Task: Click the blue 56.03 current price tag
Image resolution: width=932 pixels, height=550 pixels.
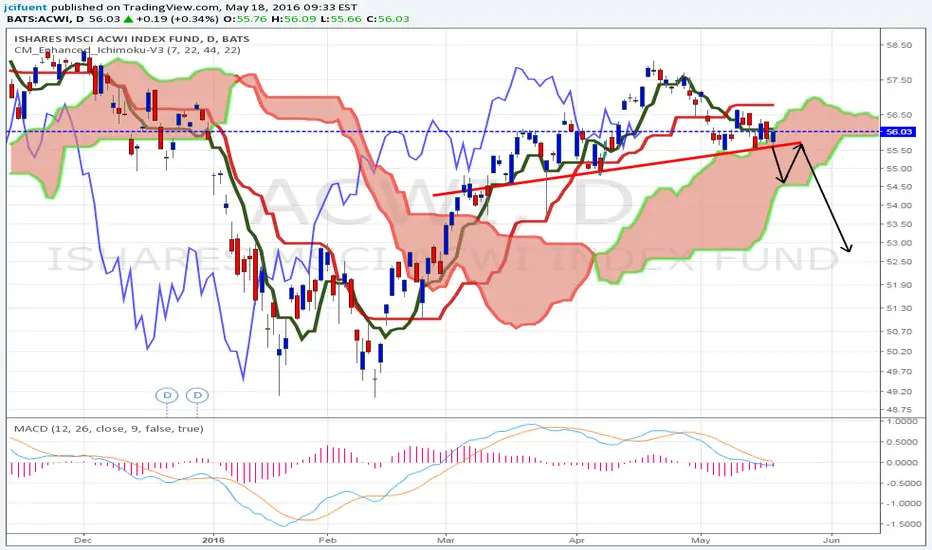Action: point(898,132)
